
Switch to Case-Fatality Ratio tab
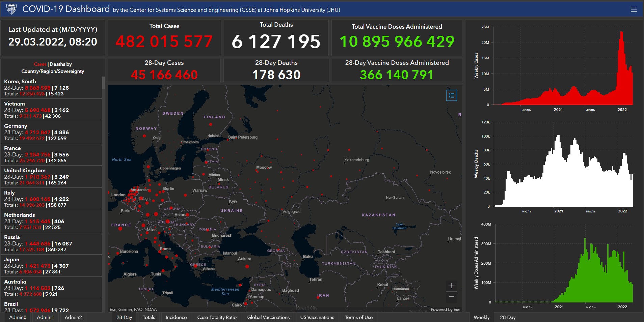point(217,317)
